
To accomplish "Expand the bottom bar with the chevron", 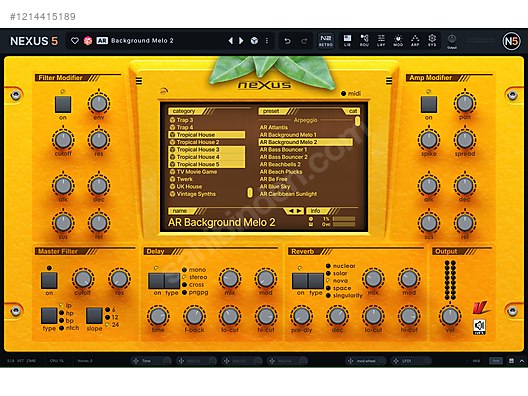I will coord(522,361).
